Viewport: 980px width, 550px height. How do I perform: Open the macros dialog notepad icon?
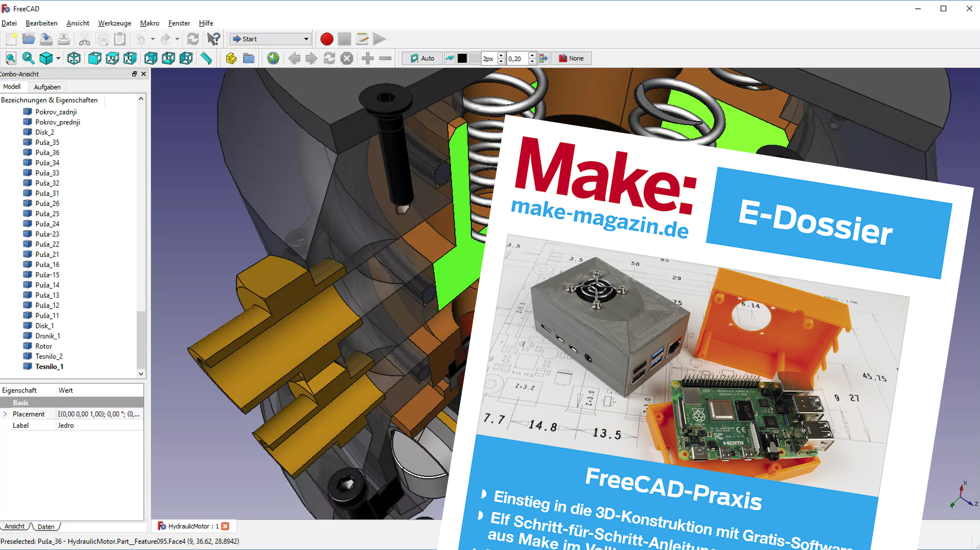[362, 39]
